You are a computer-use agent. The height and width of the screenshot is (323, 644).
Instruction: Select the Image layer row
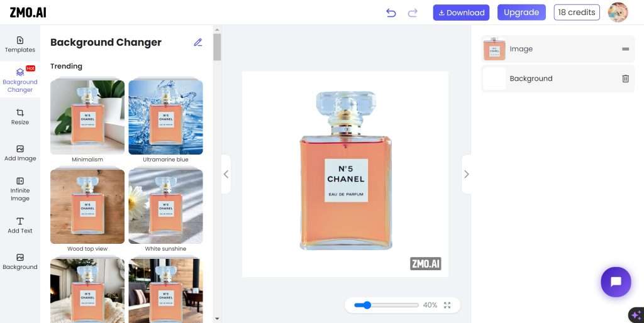(558, 49)
